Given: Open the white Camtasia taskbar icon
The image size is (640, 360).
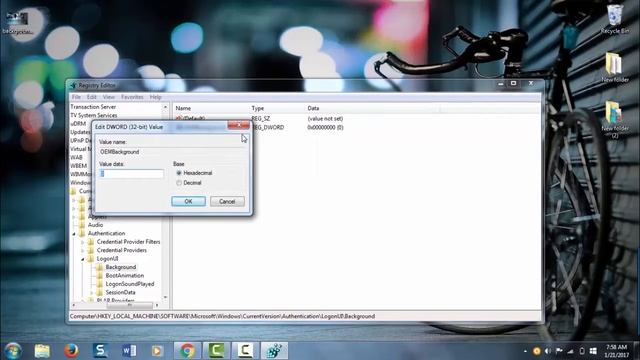Looking at the screenshot, I should (245, 351).
